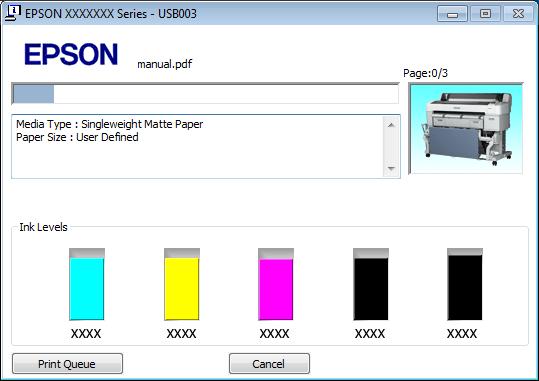Cancel the print job
This screenshot has height=381, width=539.
[x=269, y=363]
